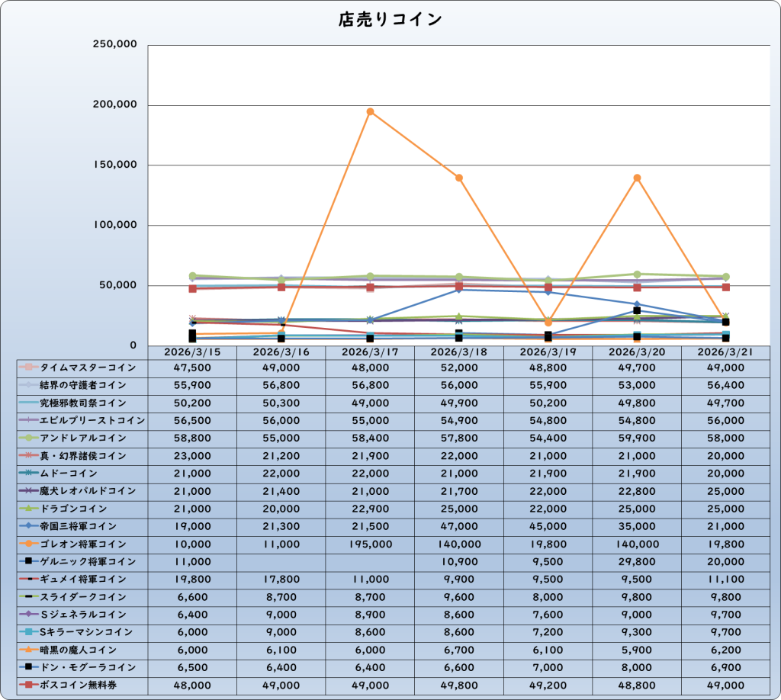Viewport: 781px width, 700px height.
Task: Select the 195,000 cell in the data table
Action: [370, 544]
